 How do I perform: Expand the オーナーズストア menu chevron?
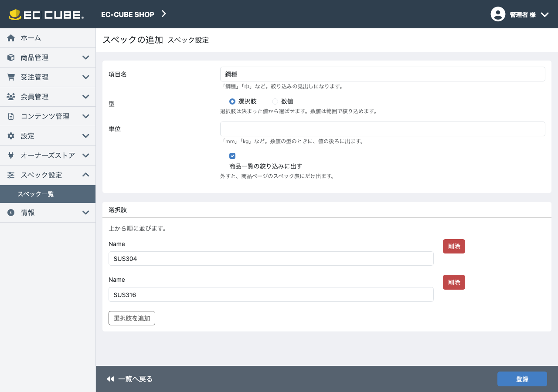point(86,155)
